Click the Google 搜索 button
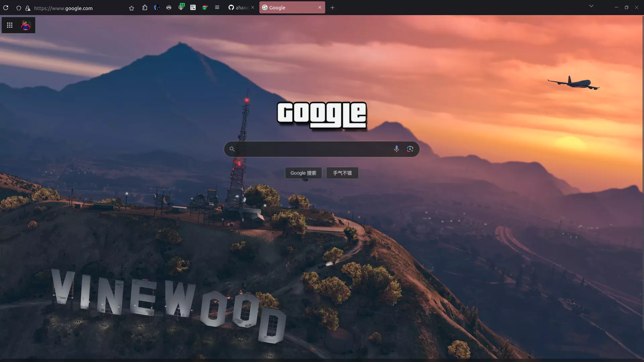The image size is (644, 362). click(303, 173)
